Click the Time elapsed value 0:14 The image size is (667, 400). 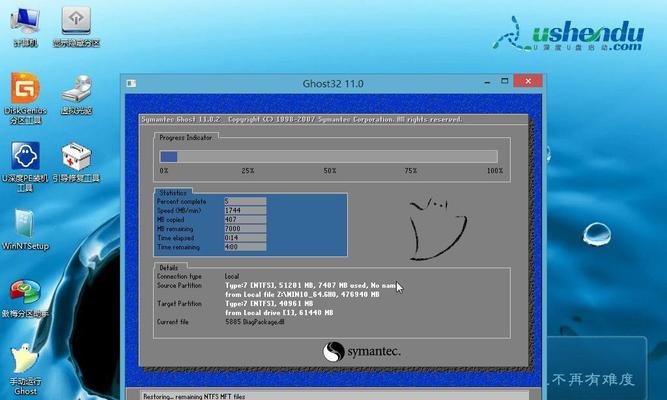[245, 238]
